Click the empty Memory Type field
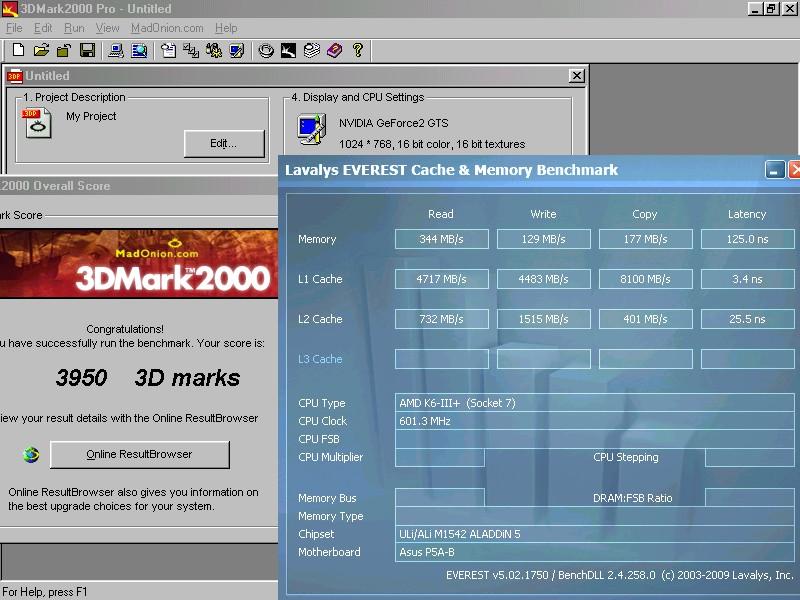Viewport: 800px width, 600px height. pos(594,516)
